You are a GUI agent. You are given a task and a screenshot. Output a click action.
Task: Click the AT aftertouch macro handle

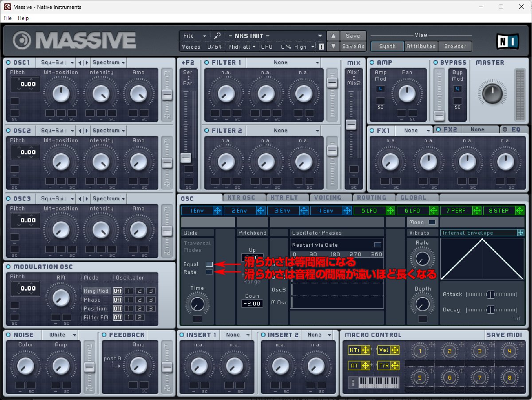[x=365, y=365]
